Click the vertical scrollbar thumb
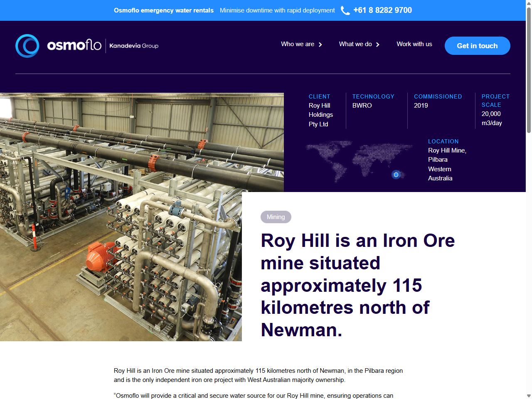532x399 pixels. [x=529, y=70]
